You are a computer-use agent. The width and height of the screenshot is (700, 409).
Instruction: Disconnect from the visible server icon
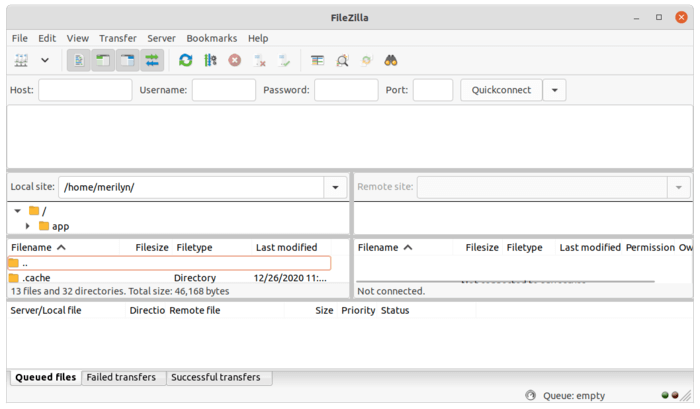coord(260,60)
